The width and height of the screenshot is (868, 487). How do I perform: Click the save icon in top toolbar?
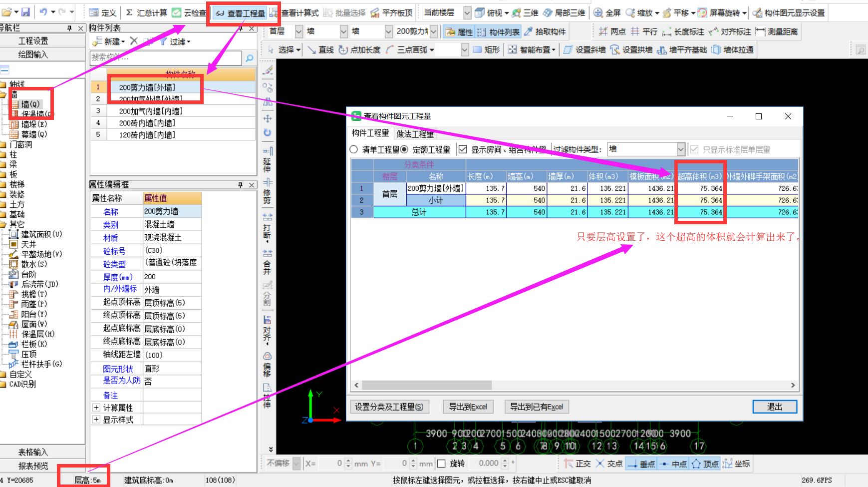tap(25, 12)
